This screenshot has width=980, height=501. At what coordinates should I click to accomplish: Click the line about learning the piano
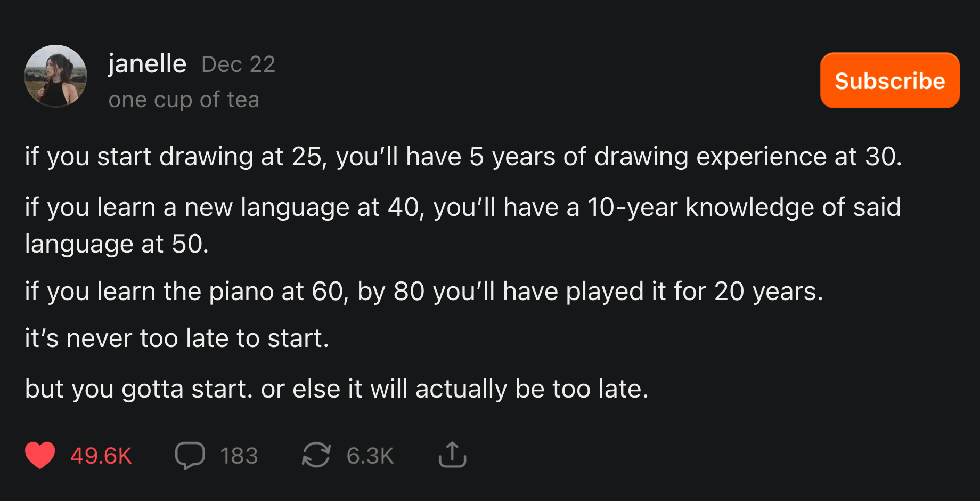tap(423, 292)
